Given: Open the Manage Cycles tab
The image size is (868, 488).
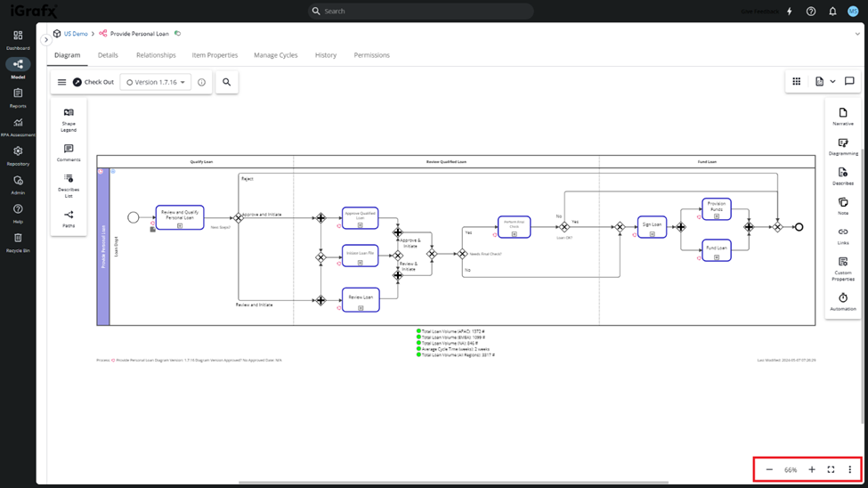Looking at the screenshot, I should coord(275,55).
